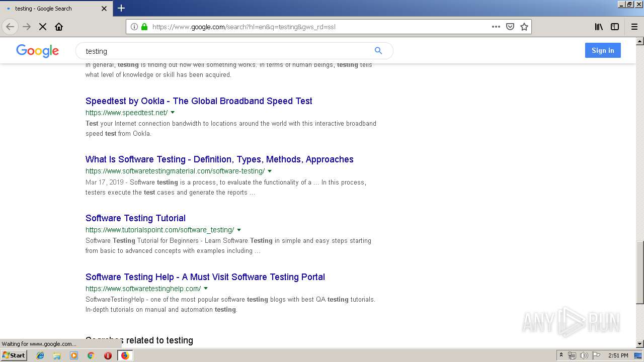Viewport: 644px width, 362px height.
Task: Switch to the Firefox taskbar button
Action: coord(125,355)
